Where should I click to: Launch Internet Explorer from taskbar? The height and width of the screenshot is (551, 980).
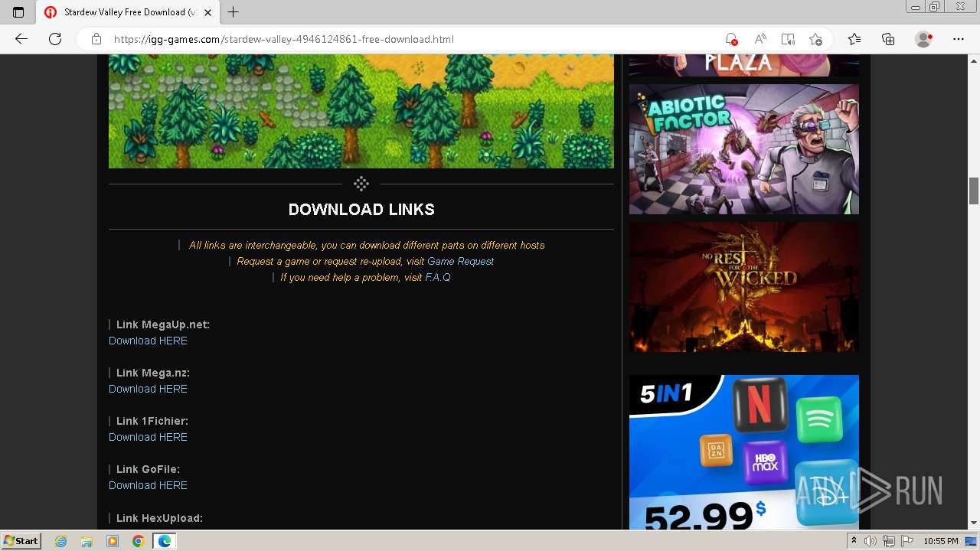pos(61,541)
